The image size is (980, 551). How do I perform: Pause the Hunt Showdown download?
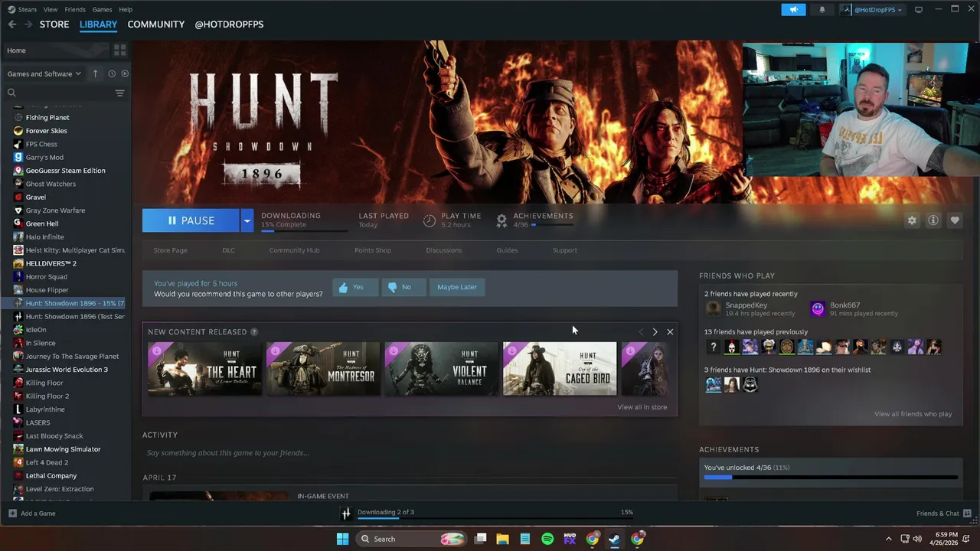click(191, 220)
